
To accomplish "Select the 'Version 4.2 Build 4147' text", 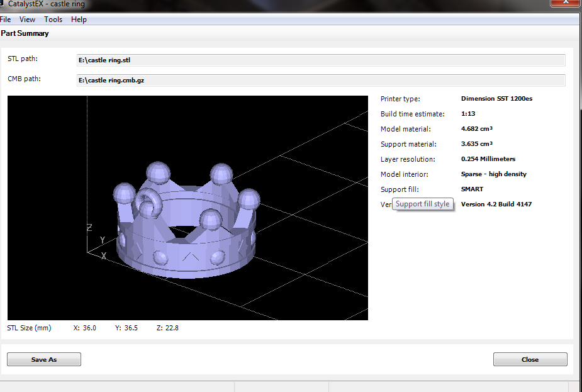I will point(496,204).
